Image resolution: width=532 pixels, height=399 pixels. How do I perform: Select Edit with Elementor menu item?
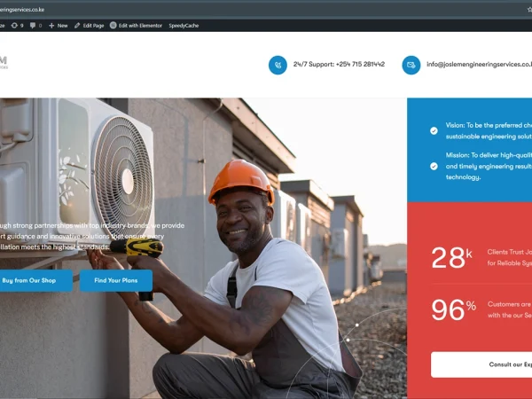pyautogui.click(x=136, y=26)
